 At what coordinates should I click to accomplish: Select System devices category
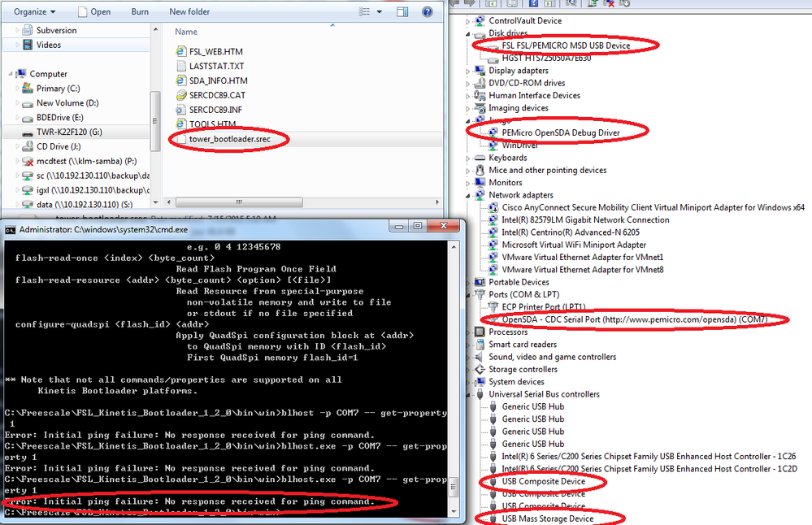coord(516,381)
